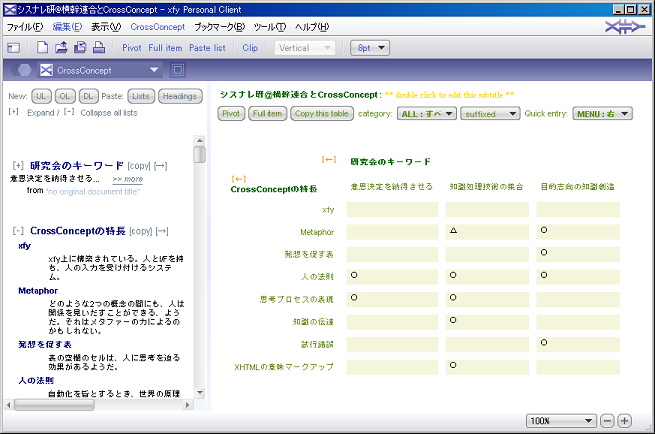655x434 pixels.
Task: Create a new blank document icon
Action: coord(42,48)
